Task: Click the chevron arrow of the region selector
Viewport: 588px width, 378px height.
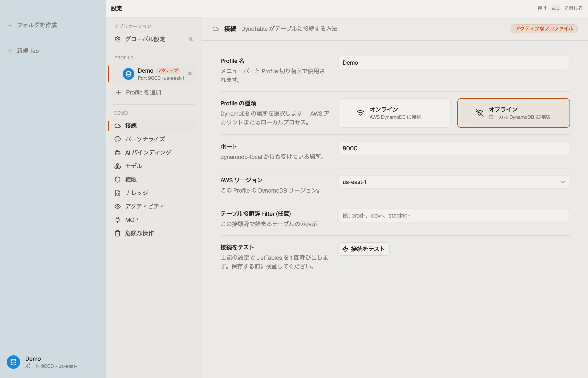Action: (563, 182)
